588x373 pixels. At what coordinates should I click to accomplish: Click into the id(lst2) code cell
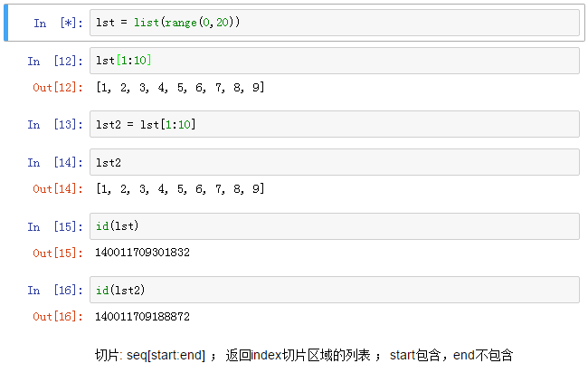[335, 290]
